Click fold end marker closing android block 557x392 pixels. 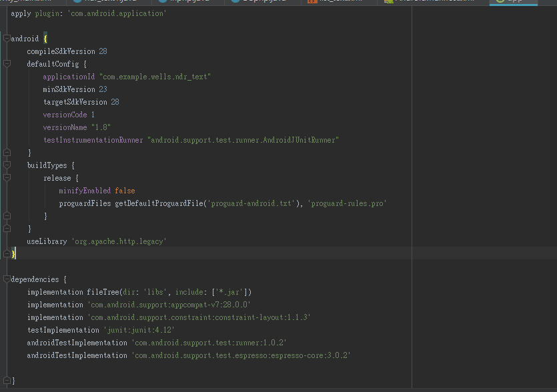pos(7,253)
